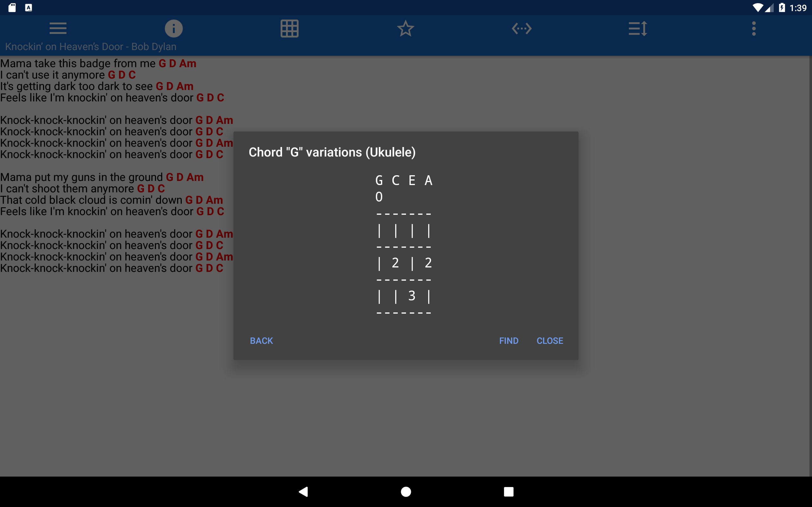
Task: Tap the ukulele chord fingering diagram
Action: (404, 247)
